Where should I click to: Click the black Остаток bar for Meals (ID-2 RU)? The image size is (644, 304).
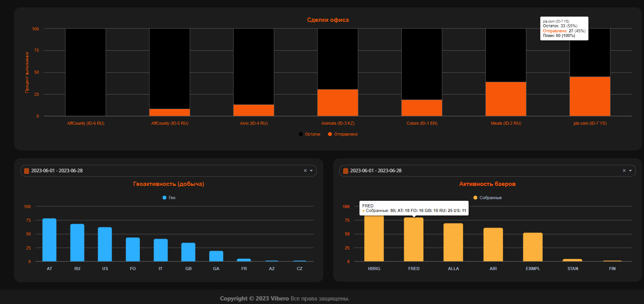coord(506,55)
